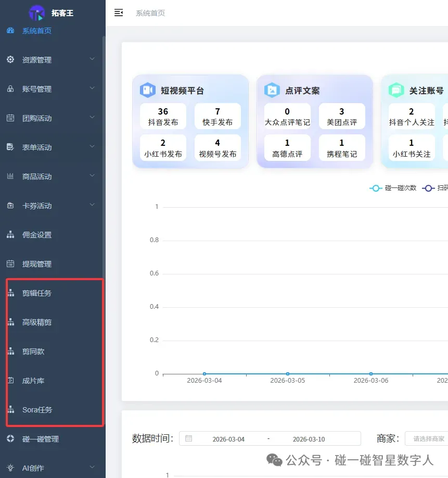
Task: Click the 关注账号 hexagon icon
Action: [x=398, y=90]
